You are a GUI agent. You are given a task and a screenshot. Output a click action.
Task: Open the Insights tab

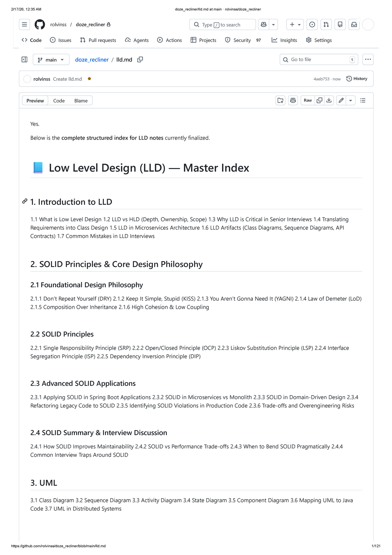point(284,40)
